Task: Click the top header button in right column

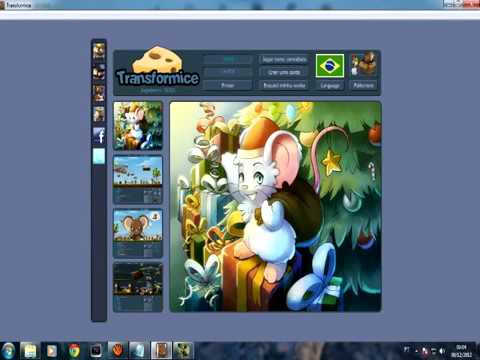Action: [284, 59]
